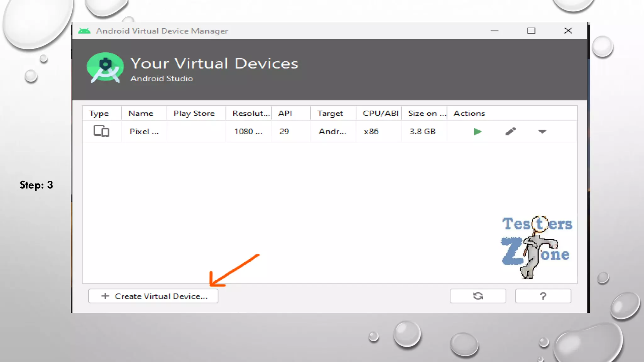Sort devices by the Name column header
This screenshot has height=362, width=644.
pyautogui.click(x=141, y=113)
